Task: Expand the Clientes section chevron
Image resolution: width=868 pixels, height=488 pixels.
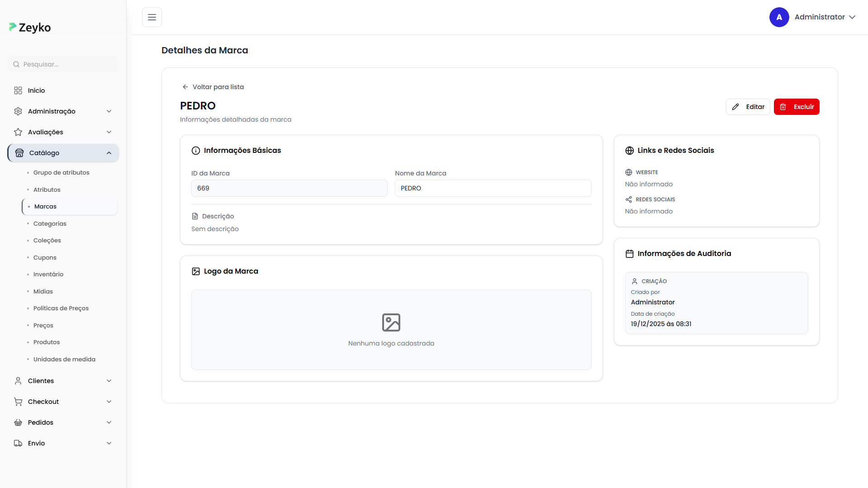Action: 109,381
